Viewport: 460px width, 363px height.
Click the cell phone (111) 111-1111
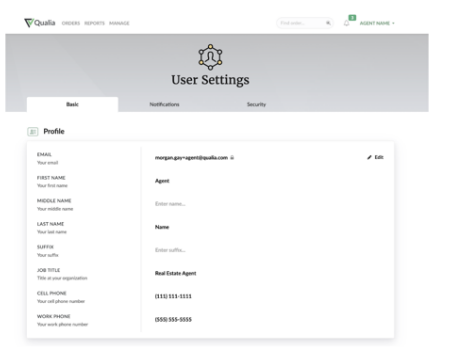[173, 296]
